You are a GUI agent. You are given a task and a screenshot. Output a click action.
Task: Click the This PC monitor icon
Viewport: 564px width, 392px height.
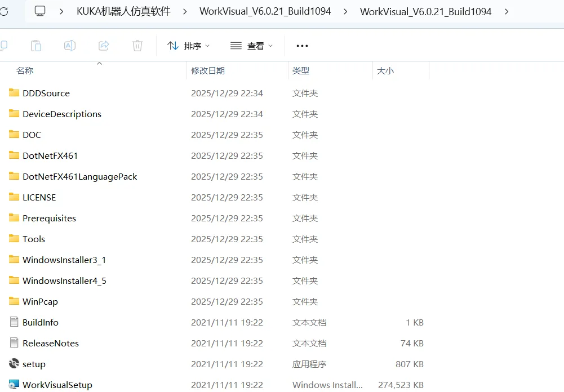pos(40,11)
